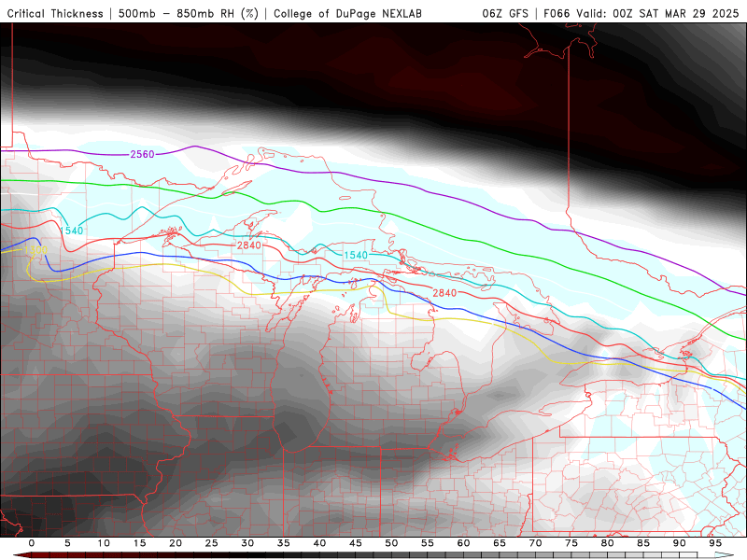747x560 pixels.
Task: Select the colorbar tick label 35
Action: pyautogui.click(x=284, y=543)
